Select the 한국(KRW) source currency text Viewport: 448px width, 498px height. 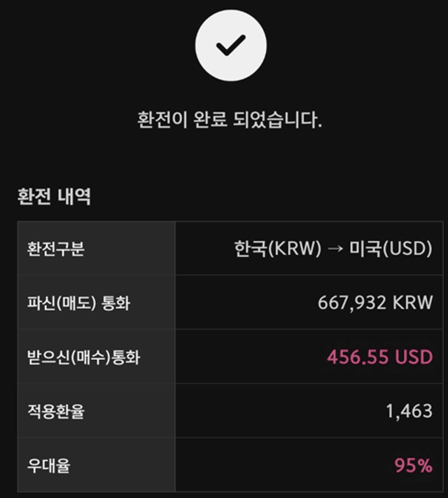click(278, 249)
